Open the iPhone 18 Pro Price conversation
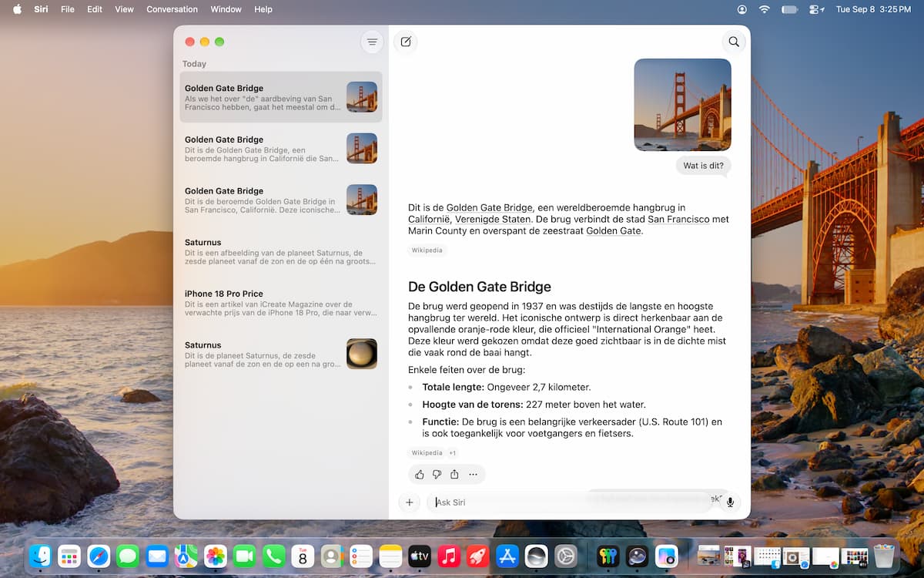The image size is (924, 578). [x=281, y=303]
